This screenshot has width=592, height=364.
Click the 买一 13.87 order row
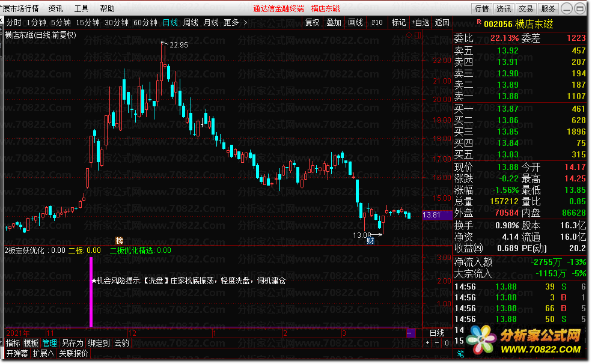pos(520,109)
